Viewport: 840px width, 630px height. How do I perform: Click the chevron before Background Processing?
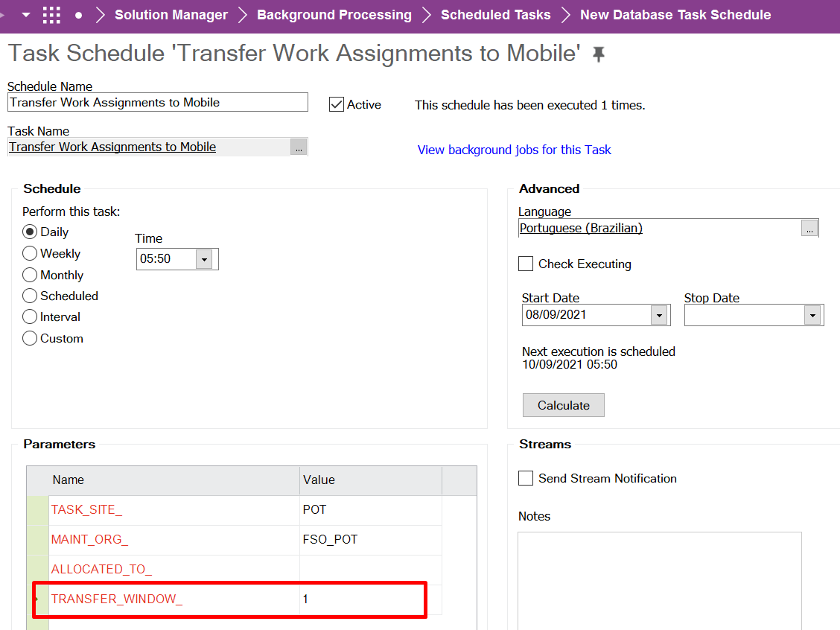pyautogui.click(x=242, y=15)
